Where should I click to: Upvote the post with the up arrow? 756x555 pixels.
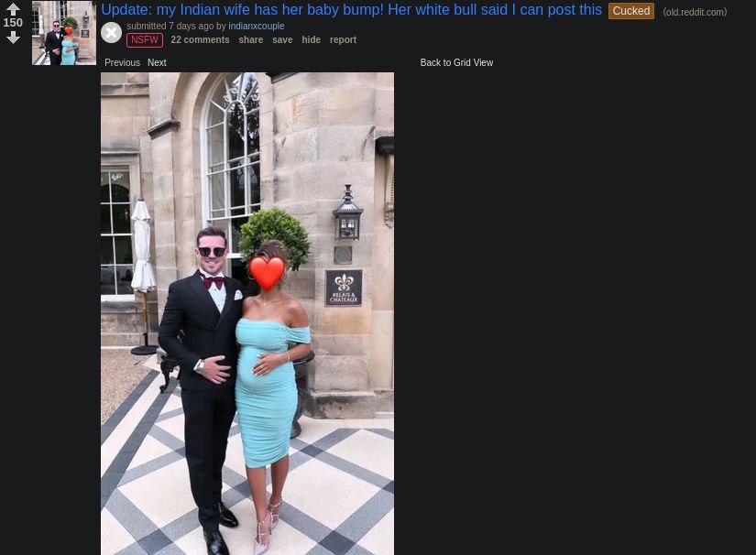[13, 8]
